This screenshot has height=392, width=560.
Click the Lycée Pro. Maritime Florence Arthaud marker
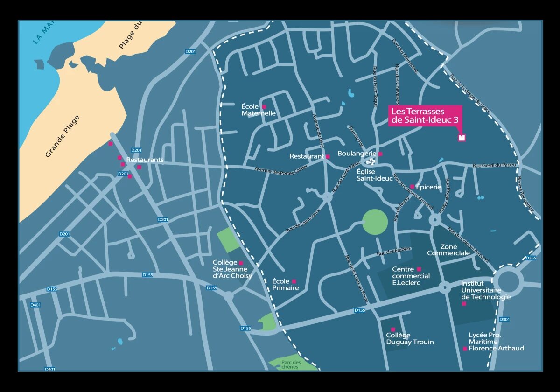[x=465, y=349]
